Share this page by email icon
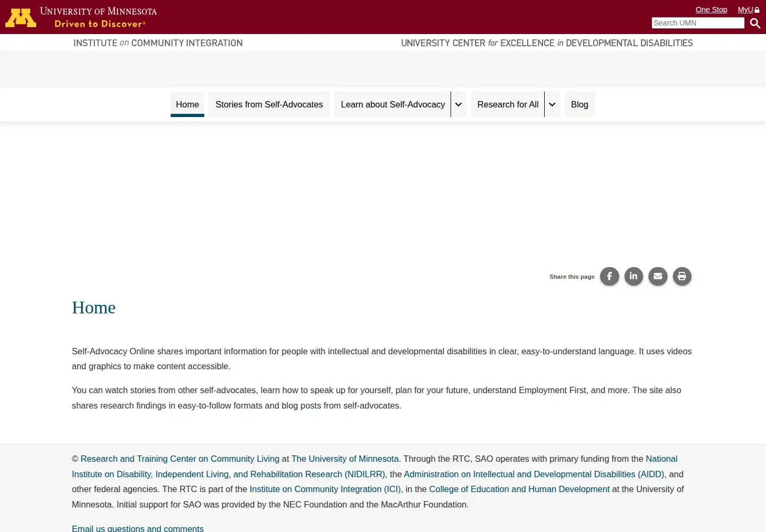 (x=658, y=276)
